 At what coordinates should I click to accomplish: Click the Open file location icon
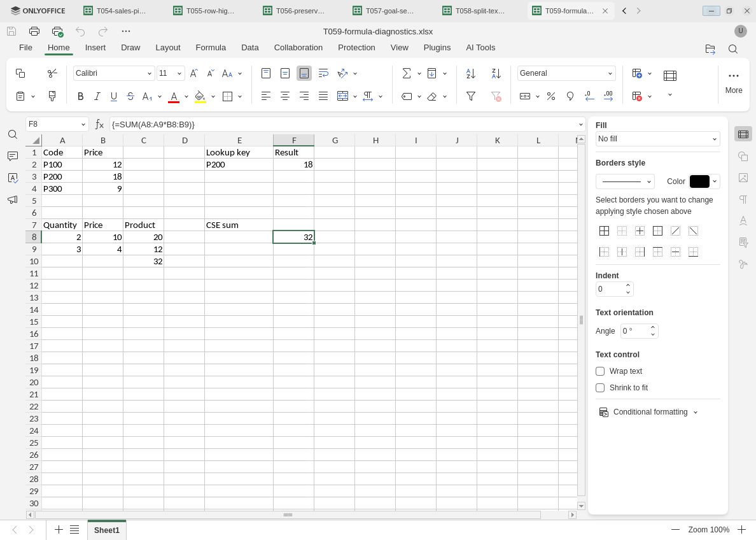point(710,49)
